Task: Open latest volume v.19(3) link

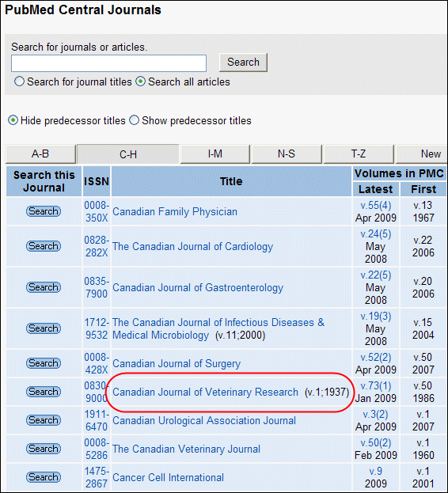Action: coord(376,317)
